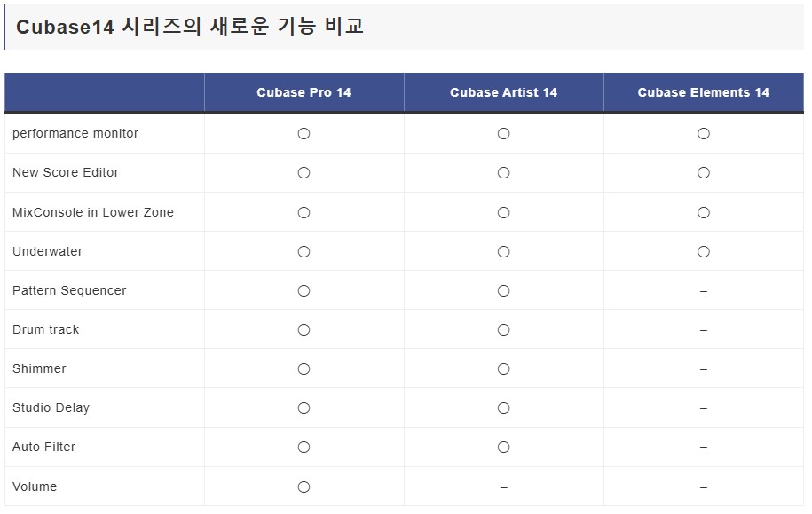Select the Volume feature label

[35, 486]
